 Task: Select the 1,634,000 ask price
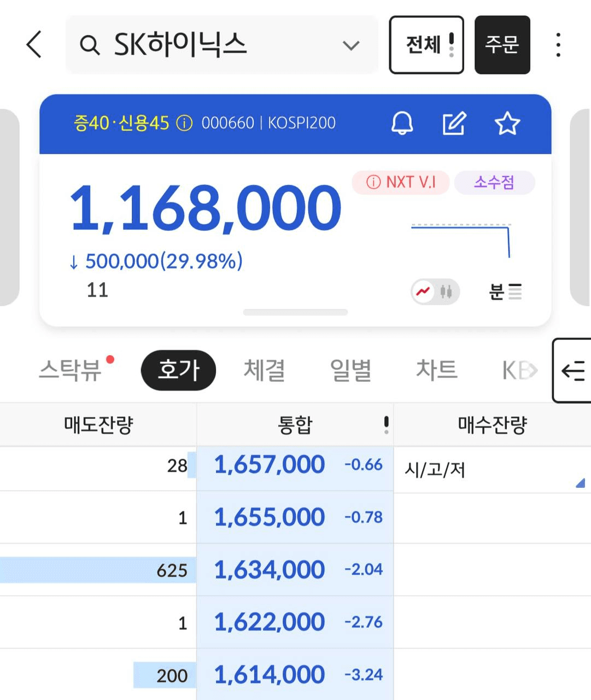270,570
